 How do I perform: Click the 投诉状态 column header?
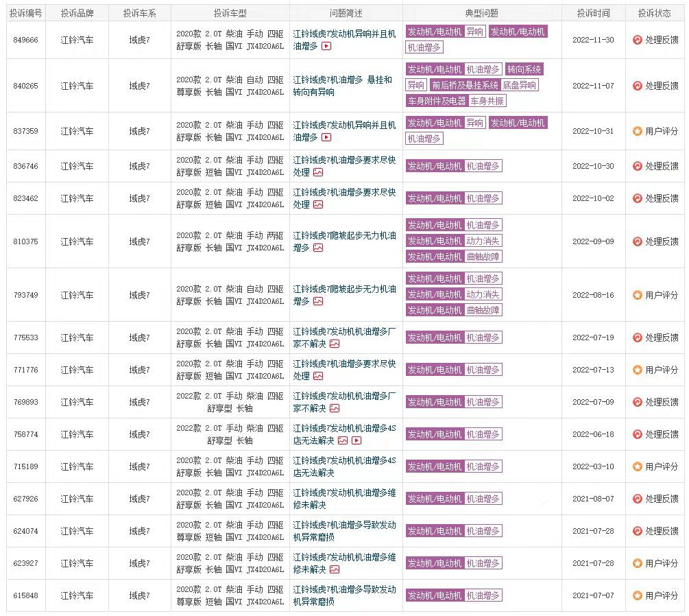[654, 13]
